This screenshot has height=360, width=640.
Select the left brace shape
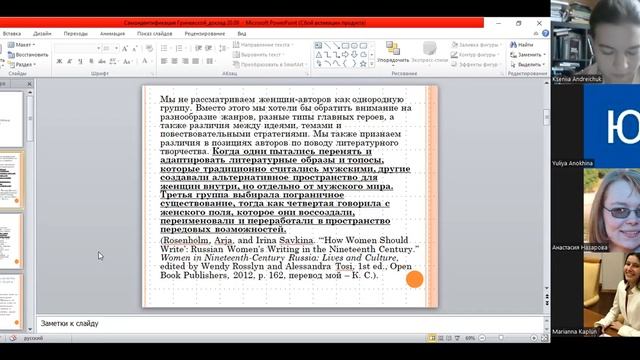click(x=345, y=64)
